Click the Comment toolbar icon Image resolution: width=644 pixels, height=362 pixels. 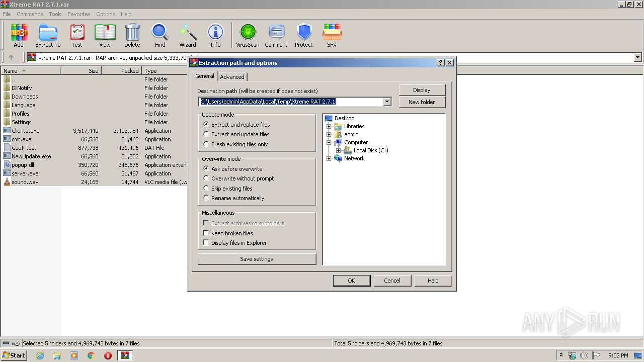pos(276,35)
